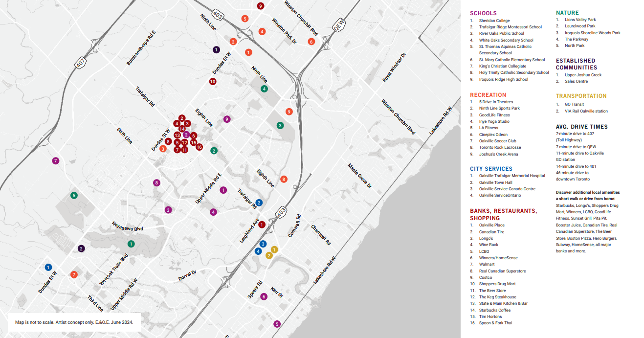Click the QEW highway shield
644x338 pixels.
(337, 24)
